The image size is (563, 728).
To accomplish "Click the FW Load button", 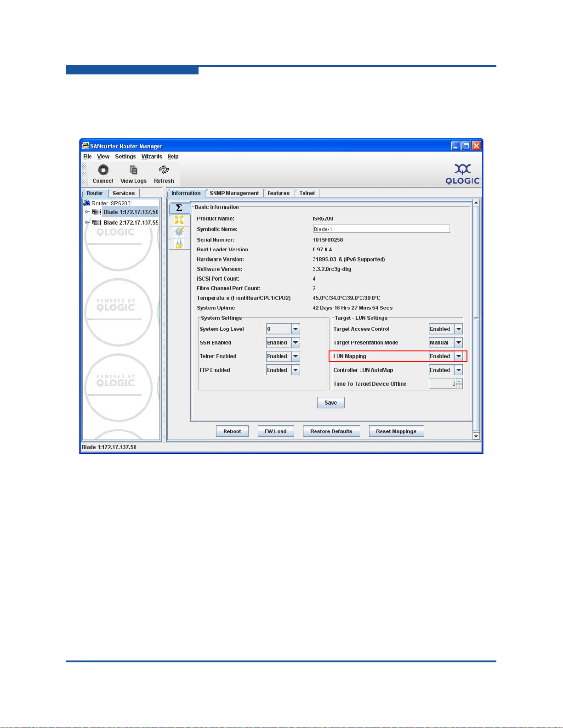I will pos(276,431).
